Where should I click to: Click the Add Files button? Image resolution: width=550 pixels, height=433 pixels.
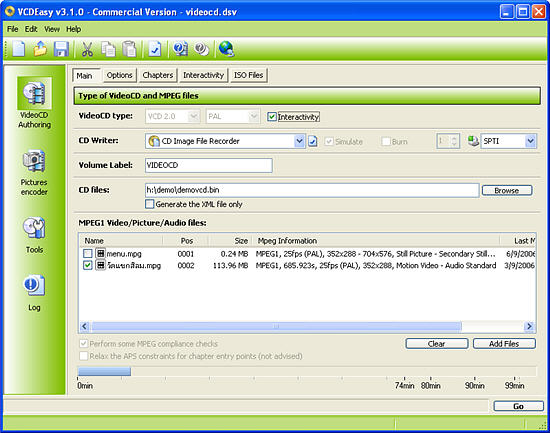click(504, 344)
